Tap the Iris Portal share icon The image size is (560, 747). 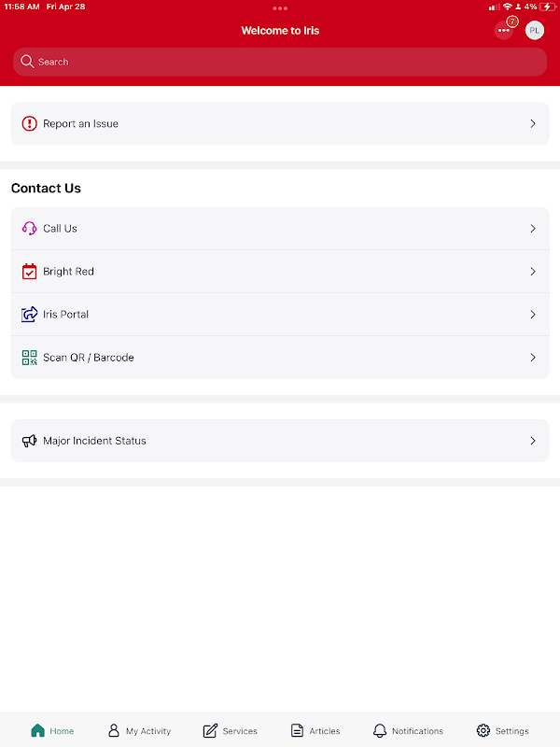(30, 315)
